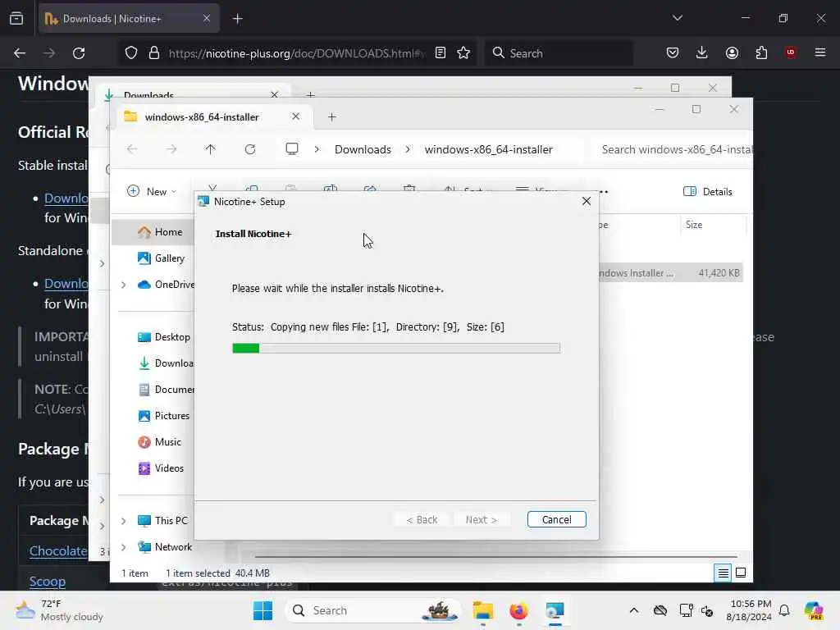Viewport: 840px width, 630px height.
Task: Open Firefox extensions puzzle icon
Action: pyautogui.click(x=761, y=52)
